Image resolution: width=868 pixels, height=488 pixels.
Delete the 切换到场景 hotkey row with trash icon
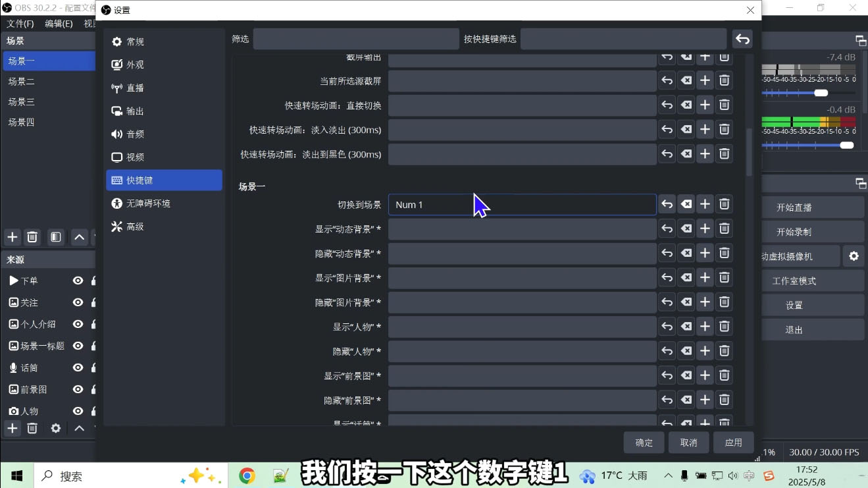click(724, 204)
